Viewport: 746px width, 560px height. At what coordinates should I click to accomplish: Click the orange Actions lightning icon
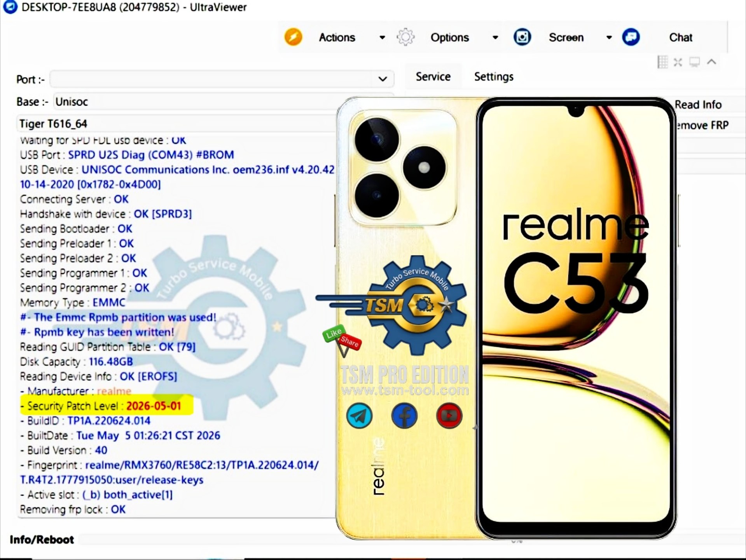coord(293,37)
